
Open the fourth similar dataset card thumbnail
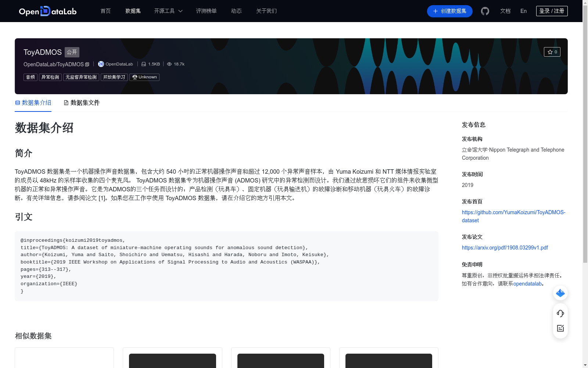point(389,361)
